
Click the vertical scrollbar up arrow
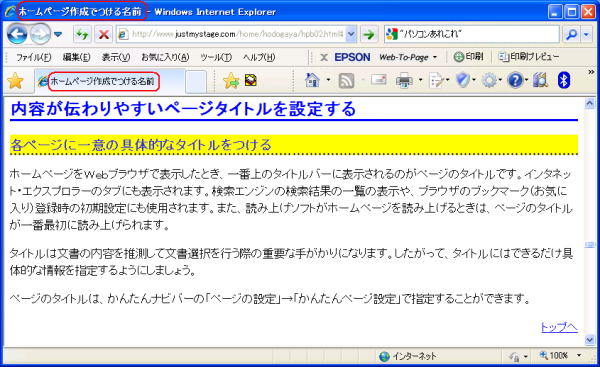pyautogui.click(x=590, y=103)
